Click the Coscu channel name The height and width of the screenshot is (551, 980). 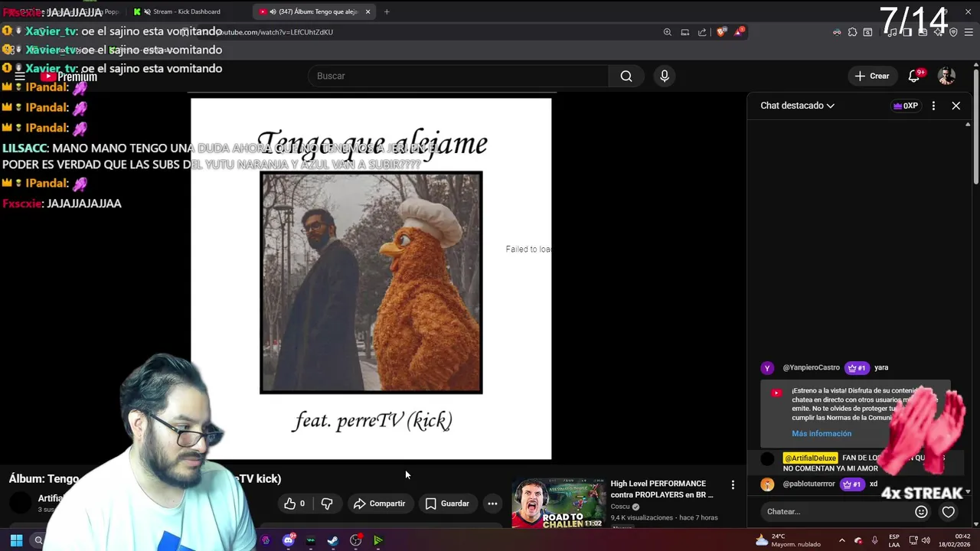[x=620, y=507]
